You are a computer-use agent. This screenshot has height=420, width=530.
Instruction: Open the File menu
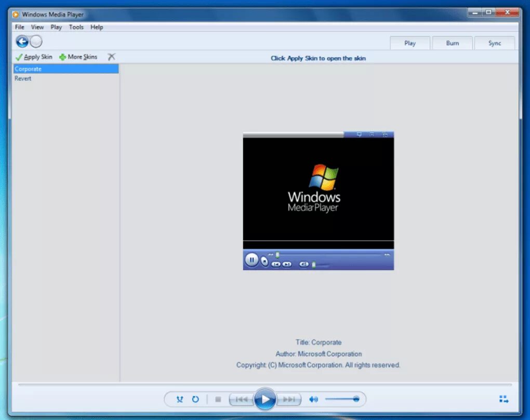[20, 27]
